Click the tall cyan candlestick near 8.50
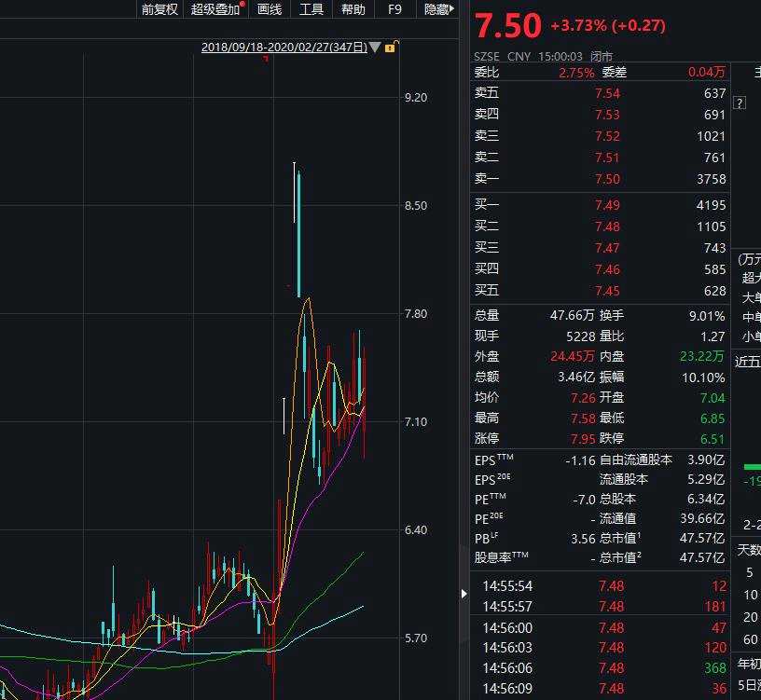 (x=298, y=234)
